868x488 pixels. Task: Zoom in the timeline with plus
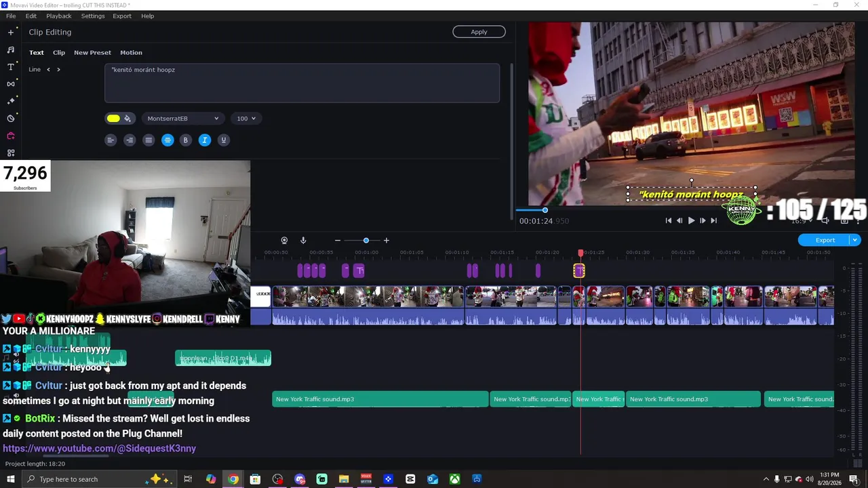pyautogui.click(x=387, y=241)
